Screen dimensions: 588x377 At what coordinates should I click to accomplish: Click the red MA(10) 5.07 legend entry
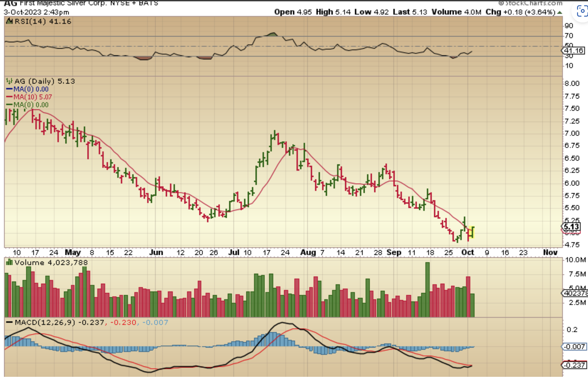(x=32, y=97)
